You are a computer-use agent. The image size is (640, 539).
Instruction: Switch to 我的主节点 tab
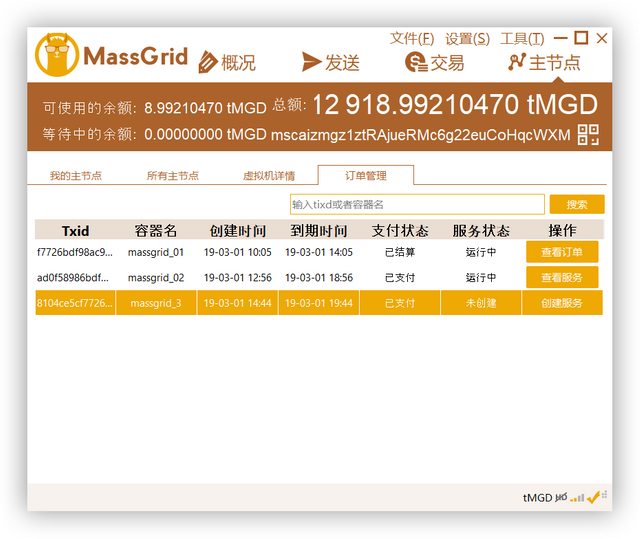pyautogui.click(x=76, y=176)
